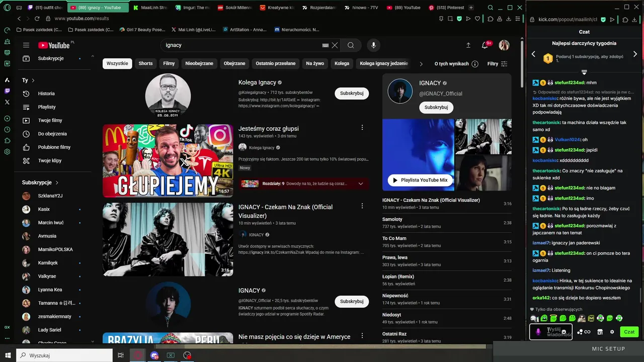Select the Filmy filter chip
Screen dimensions: 644x362
(169, 64)
